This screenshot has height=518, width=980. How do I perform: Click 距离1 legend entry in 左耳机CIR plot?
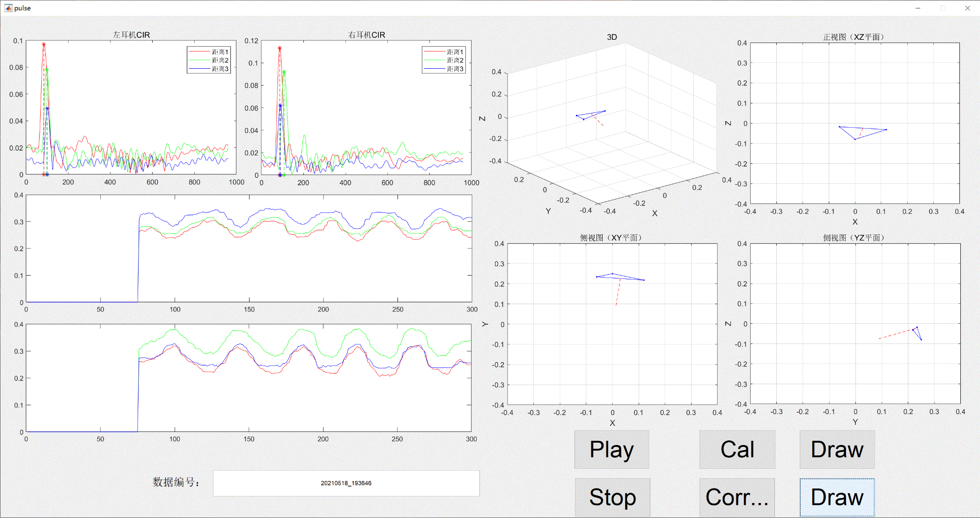pos(220,52)
